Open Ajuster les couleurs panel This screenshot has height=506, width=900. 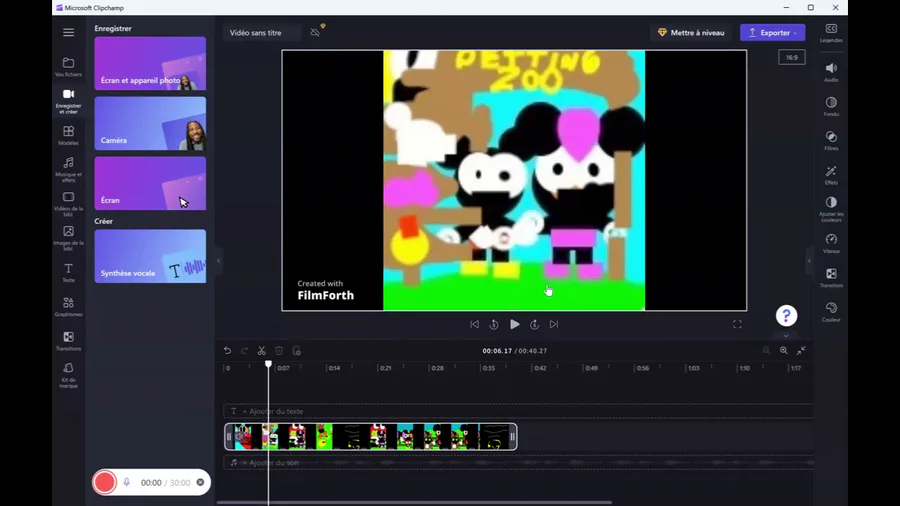[831, 209]
